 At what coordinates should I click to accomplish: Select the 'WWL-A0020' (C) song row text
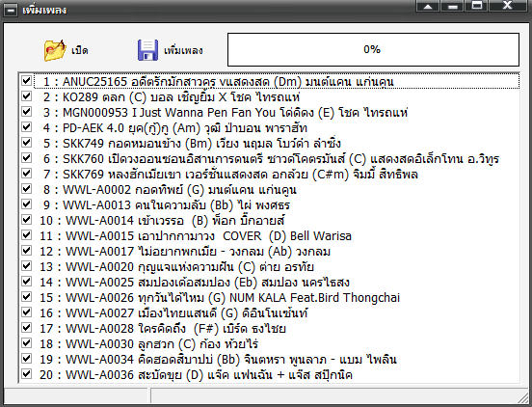(176, 267)
